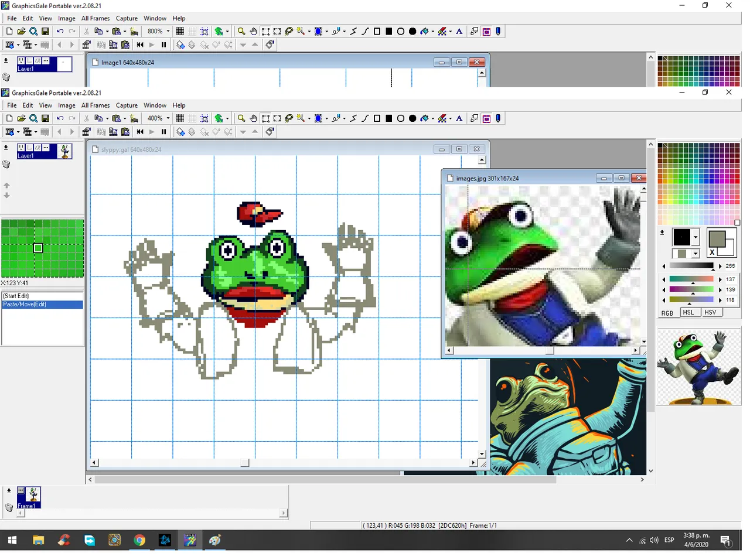Viewport: 750px width, 560px height.
Task: Select the outlined Rectangle tool in front window
Action: click(377, 118)
